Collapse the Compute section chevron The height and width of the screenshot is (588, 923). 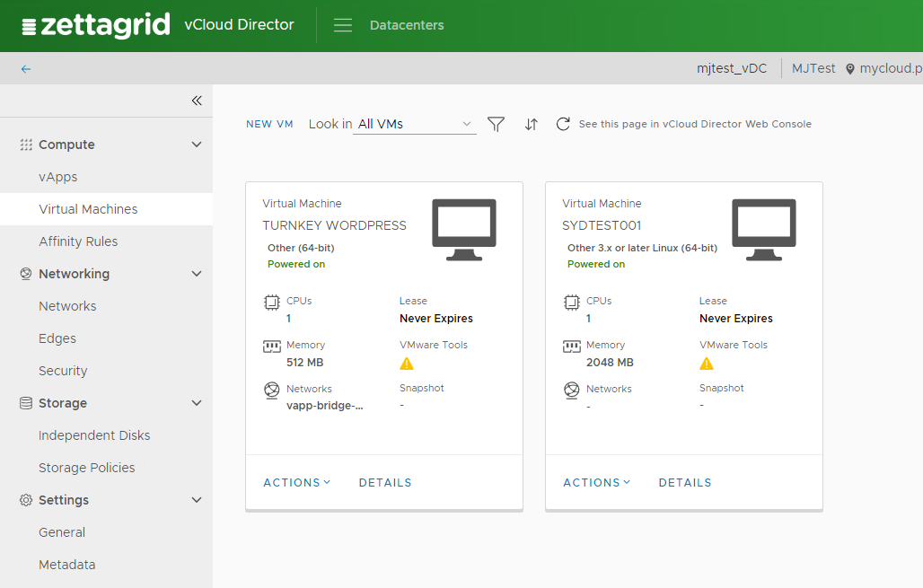click(197, 145)
